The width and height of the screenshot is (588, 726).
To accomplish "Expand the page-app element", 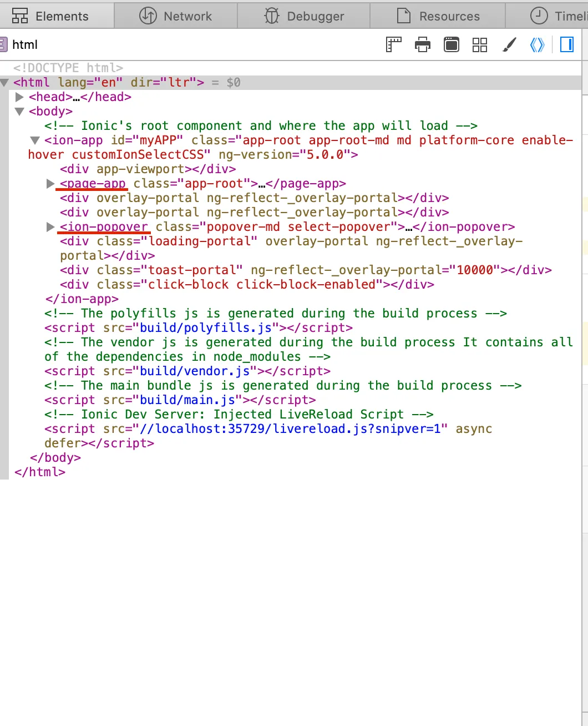I will coord(50,184).
